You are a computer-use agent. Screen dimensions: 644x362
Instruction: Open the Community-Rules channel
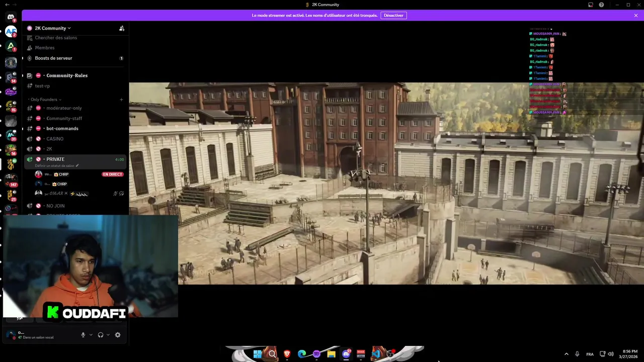coord(74,75)
